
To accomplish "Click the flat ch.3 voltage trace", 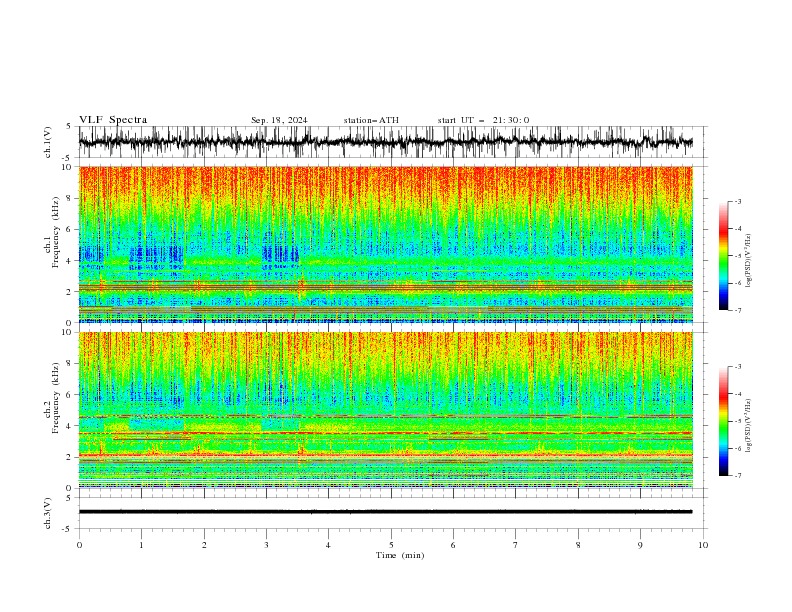I will (x=385, y=512).
